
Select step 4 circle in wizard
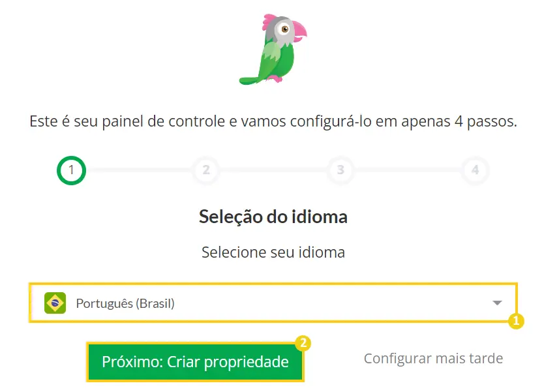point(475,170)
